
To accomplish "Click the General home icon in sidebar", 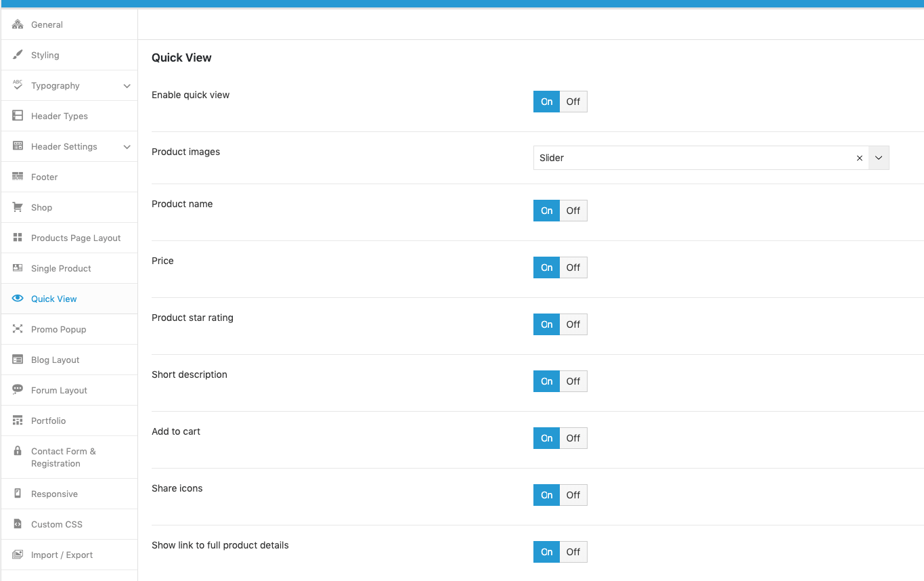I will click(x=18, y=24).
